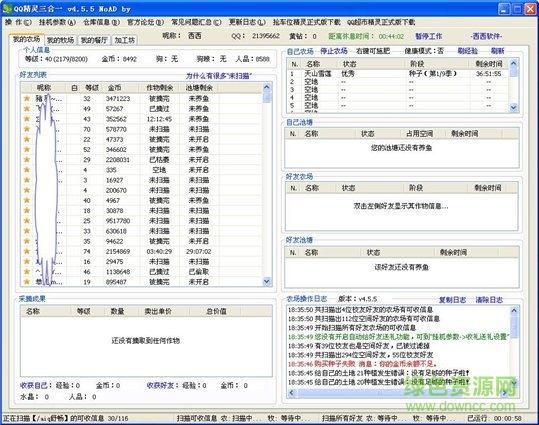Open the 挂机参数(A) menu
This screenshot has width=539, height=425.
[57, 22]
